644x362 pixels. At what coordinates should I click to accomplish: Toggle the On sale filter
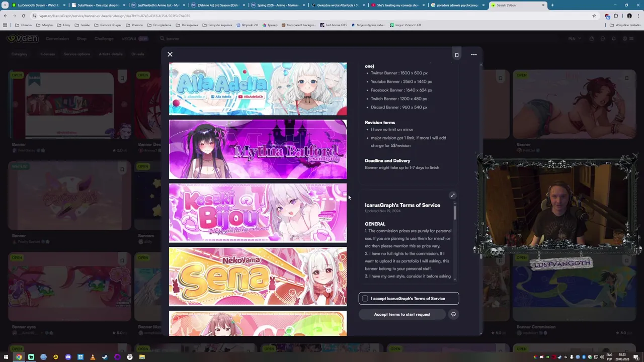pyautogui.click(x=138, y=54)
